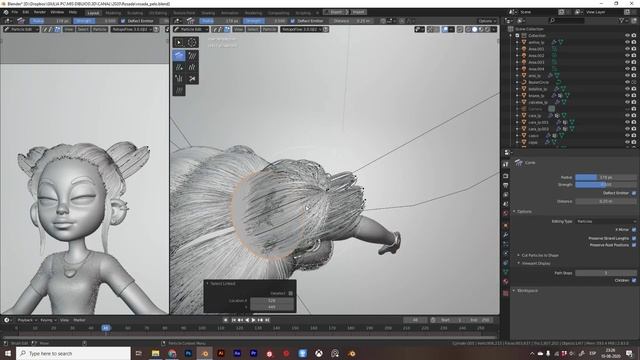The width and height of the screenshot is (640, 360).
Task: Toggle Deflect Emitter in the properties panel
Action: [634, 193]
